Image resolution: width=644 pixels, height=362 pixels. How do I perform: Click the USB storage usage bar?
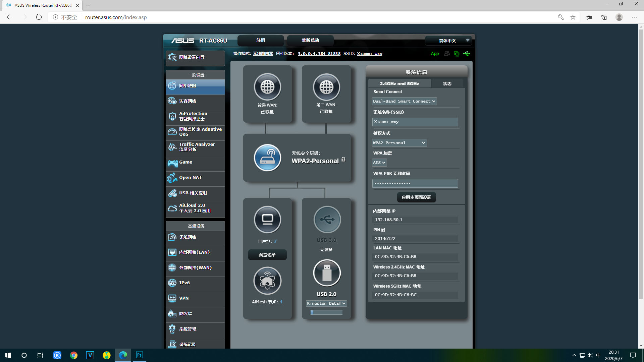(326, 312)
